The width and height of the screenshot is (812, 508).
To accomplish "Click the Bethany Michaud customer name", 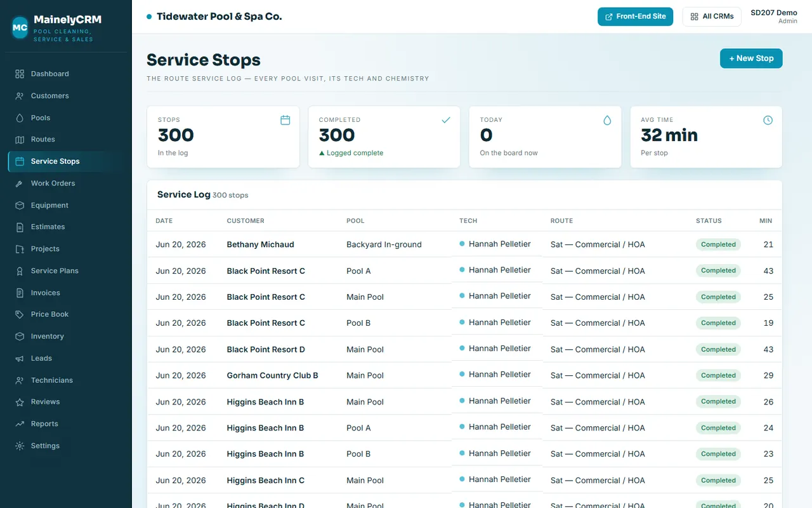I will (260, 244).
